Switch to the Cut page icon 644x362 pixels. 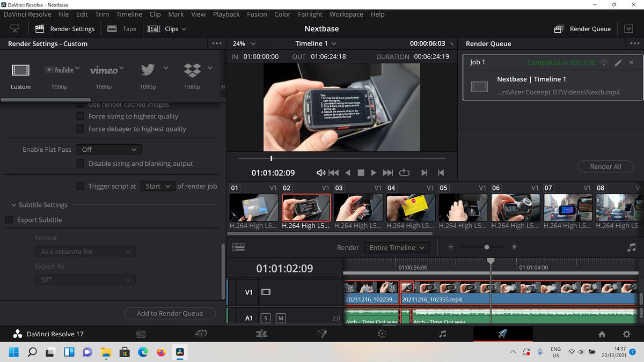click(201, 334)
